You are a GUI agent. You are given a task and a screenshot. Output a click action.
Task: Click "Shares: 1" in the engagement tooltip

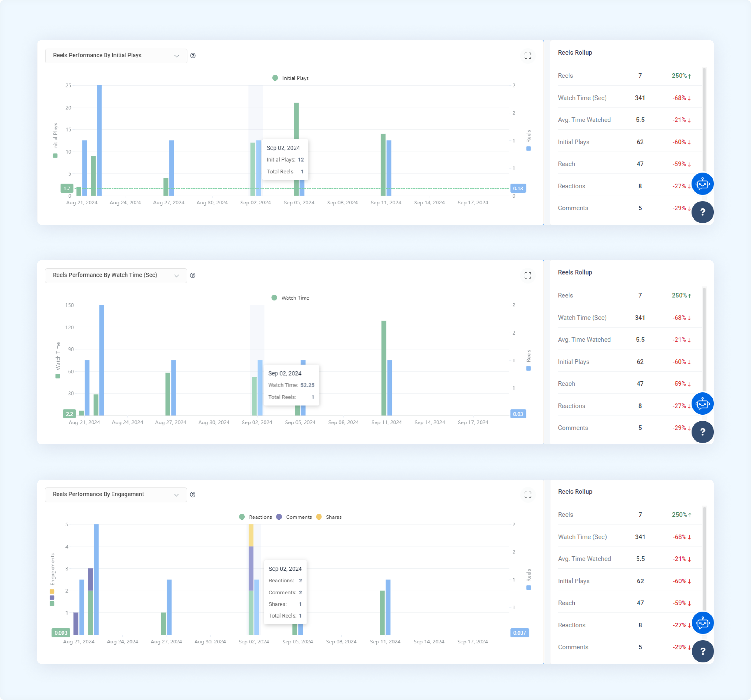[285, 604]
